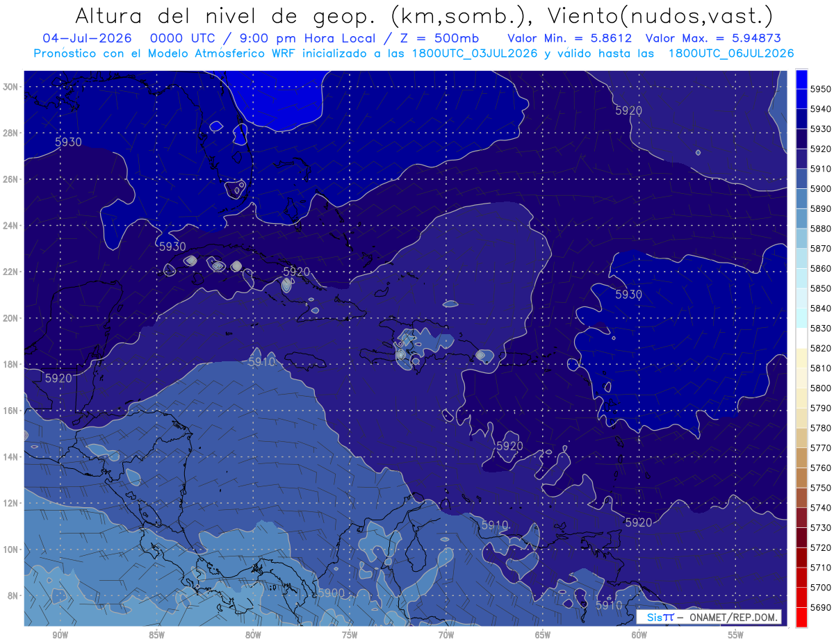Viewport: 834px width, 644px height.
Task: Click the 70W longitude axis label
Action: pos(446,635)
